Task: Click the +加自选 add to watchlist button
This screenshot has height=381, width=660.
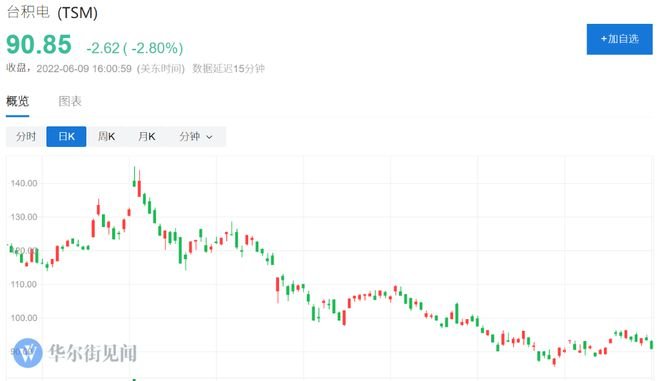Action: 619,39
